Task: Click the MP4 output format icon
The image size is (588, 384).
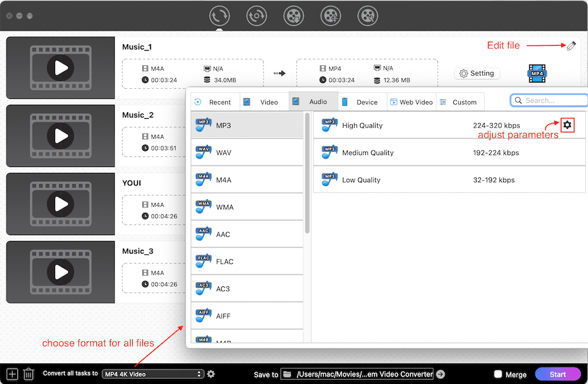Action: pyautogui.click(x=537, y=74)
